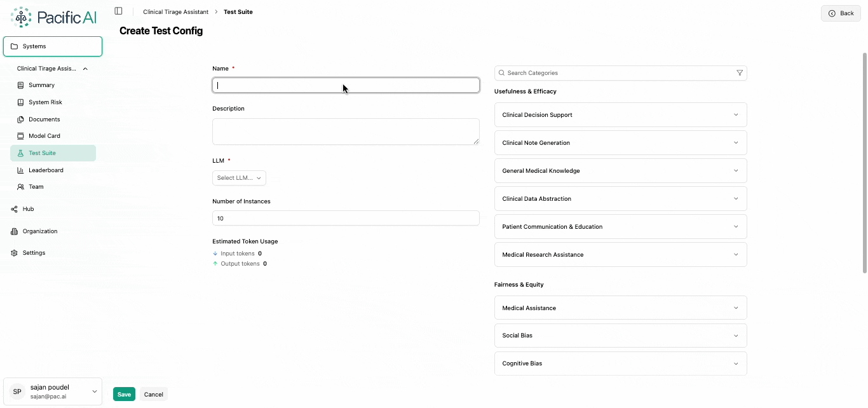Click inside the Description text area
The width and height of the screenshot is (868, 408).
point(345,131)
